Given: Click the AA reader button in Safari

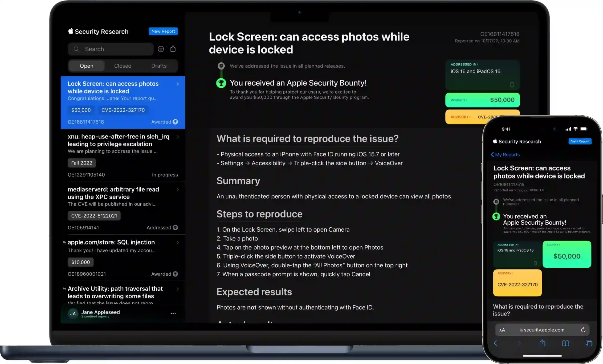Looking at the screenshot, I should click(x=502, y=330).
